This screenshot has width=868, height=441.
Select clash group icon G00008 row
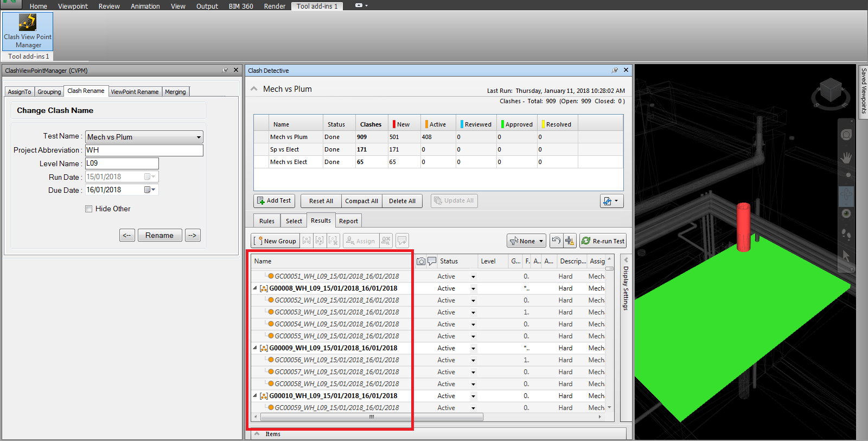(x=264, y=288)
